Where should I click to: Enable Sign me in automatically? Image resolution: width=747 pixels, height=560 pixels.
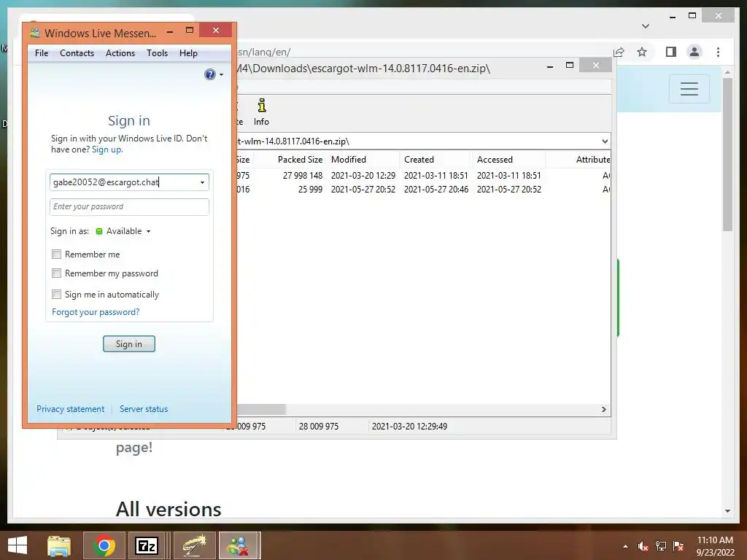click(57, 295)
